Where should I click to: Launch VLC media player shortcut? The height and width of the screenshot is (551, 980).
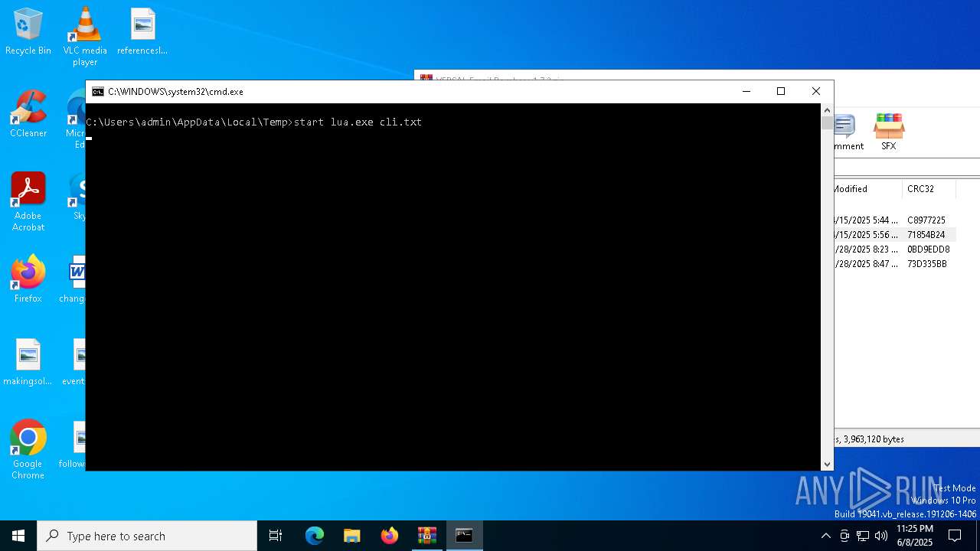click(85, 37)
